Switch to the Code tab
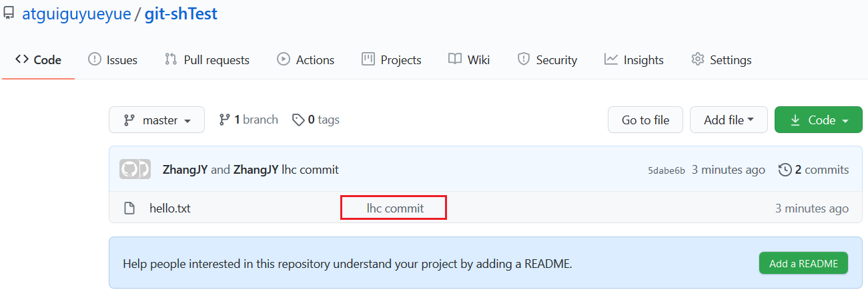This screenshot has width=868, height=294. (38, 60)
